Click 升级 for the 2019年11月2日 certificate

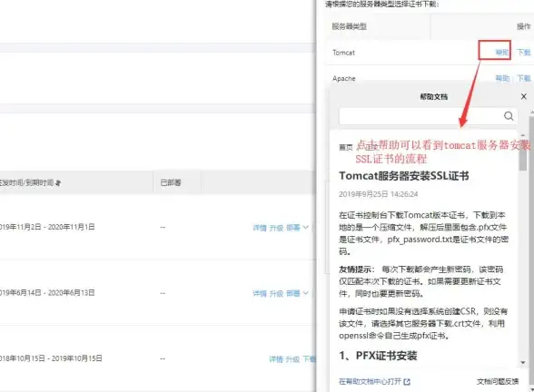(x=276, y=228)
